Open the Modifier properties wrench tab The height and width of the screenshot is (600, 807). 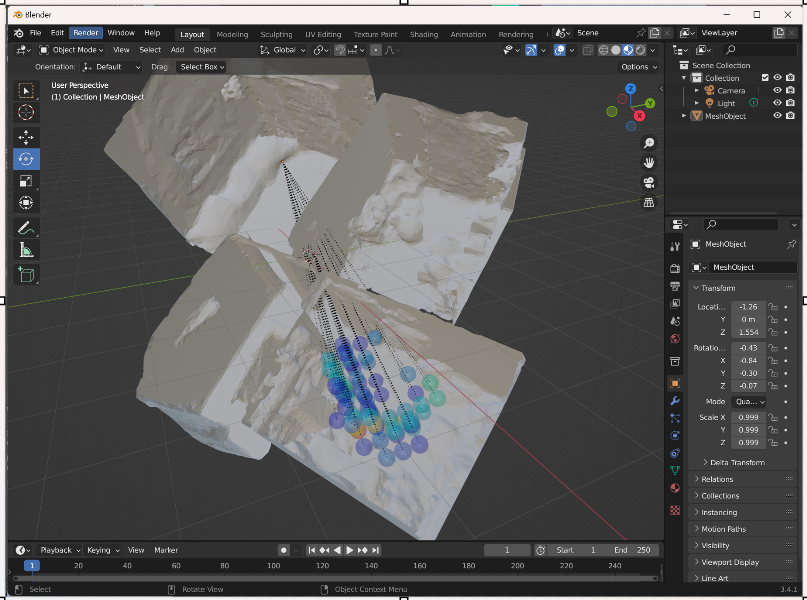click(x=675, y=401)
